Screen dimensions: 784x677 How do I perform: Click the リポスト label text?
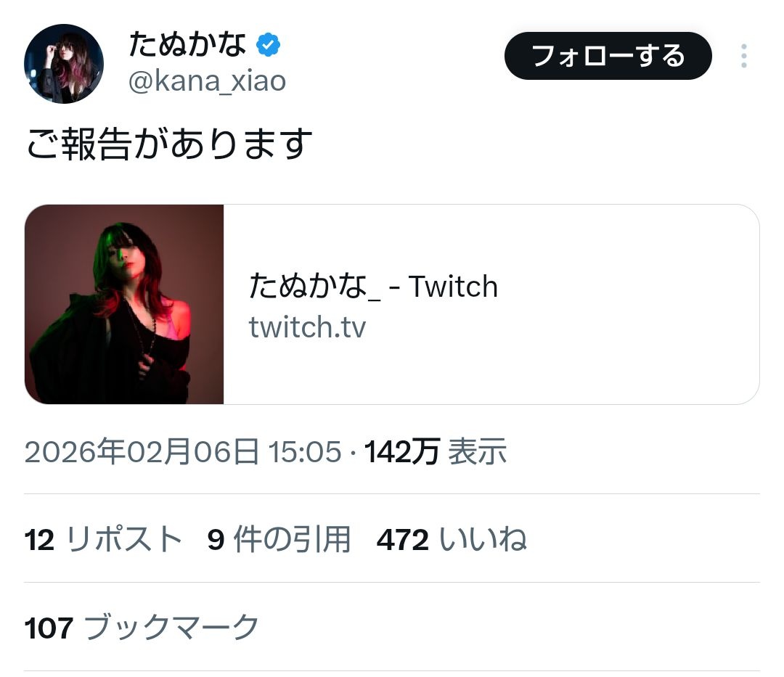pyautogui.click(x=124, y=540)
